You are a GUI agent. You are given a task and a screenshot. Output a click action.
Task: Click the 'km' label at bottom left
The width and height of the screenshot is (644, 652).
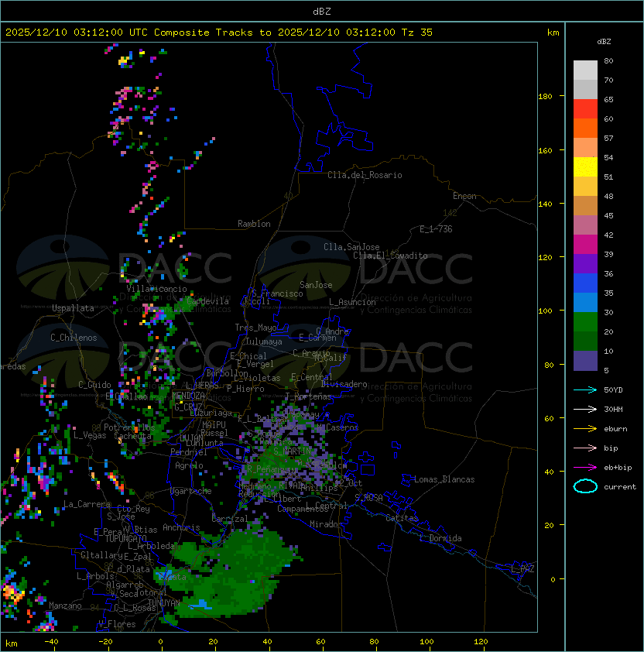12,644
